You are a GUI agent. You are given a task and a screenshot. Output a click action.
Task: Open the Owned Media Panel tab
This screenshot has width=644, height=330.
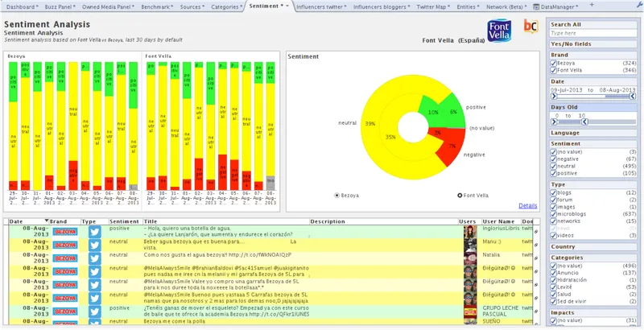(x=108, y=7)
